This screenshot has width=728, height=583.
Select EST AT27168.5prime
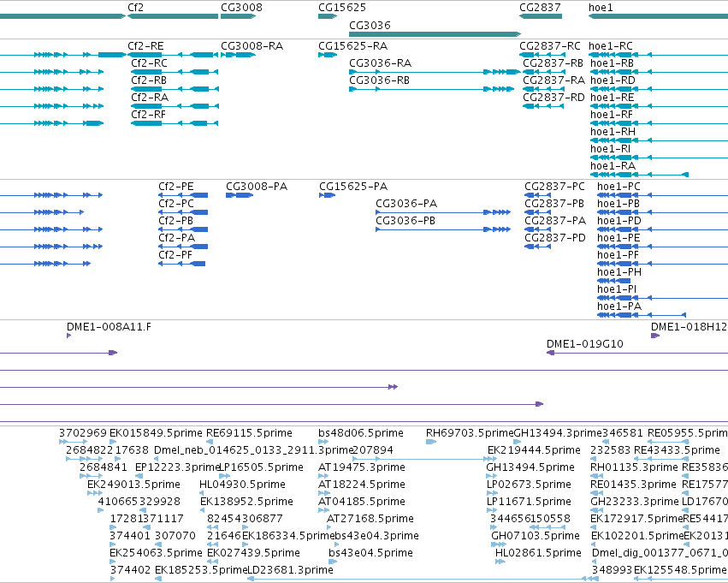click(x=370, y=519)
